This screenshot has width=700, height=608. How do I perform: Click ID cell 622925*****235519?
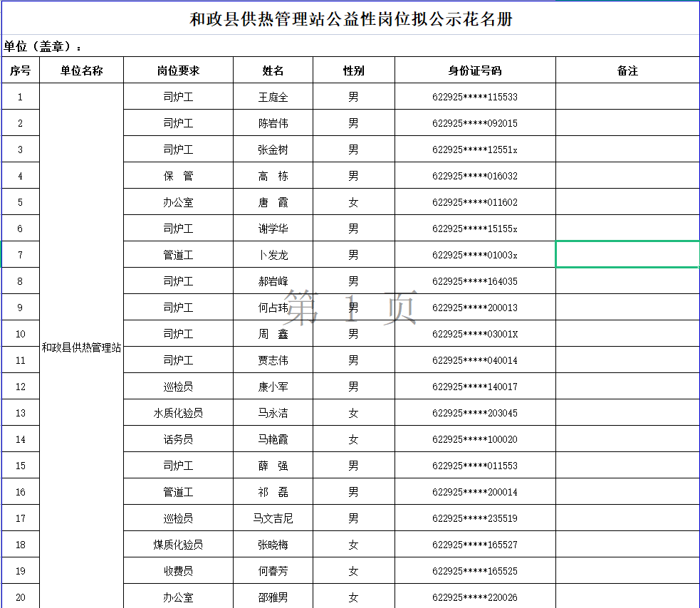pos(475,518)
